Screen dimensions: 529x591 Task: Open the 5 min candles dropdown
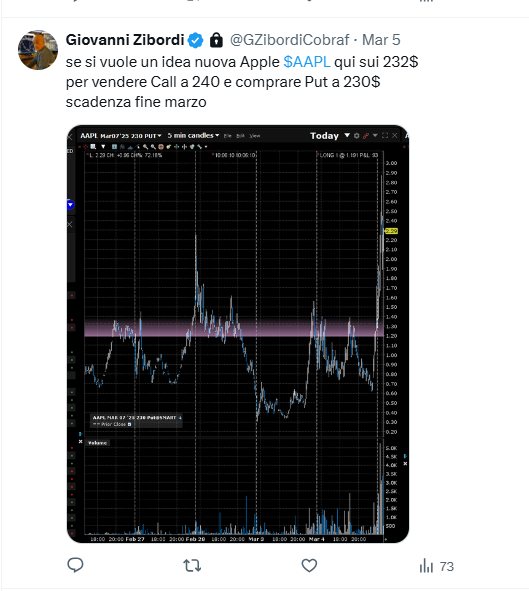coord(193,135)
